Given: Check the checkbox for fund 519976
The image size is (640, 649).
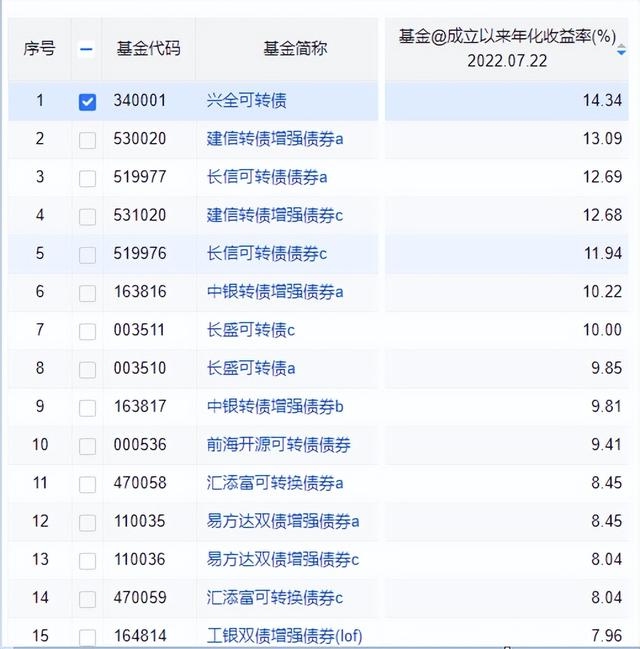Looking at the screenshot, I should click(x=87, y=255).
